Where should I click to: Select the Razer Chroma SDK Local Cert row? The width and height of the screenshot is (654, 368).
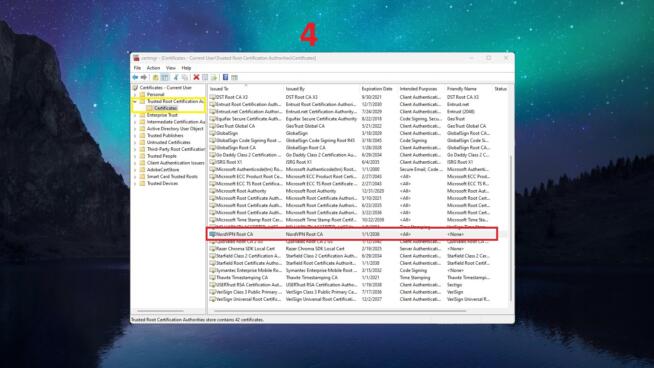(x=358, y=249)
